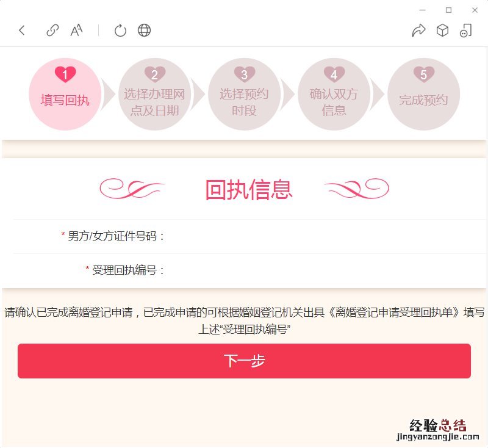Reload the page with refresh icon
Screen dimensions: 488x448
click(120, 30)
